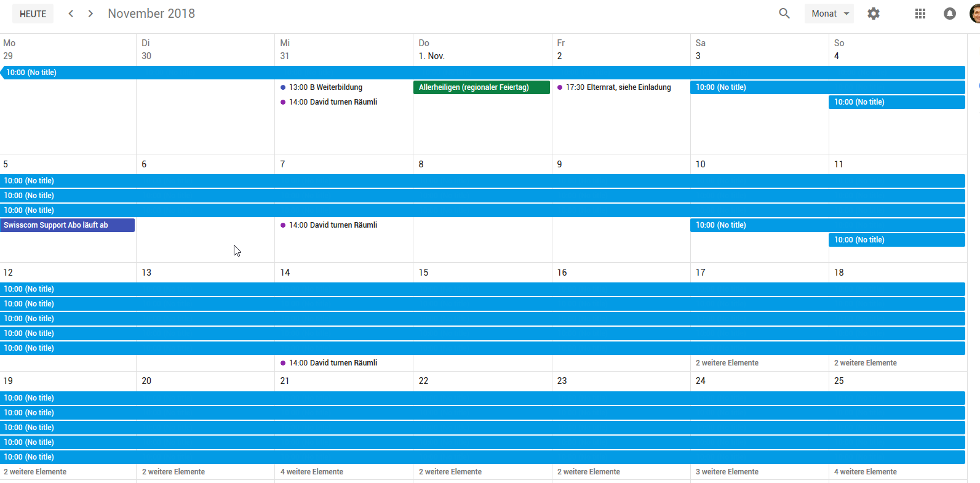Open the 13:00 B Weiterbildung event
This screenshot has width=980, height=483.
(x=325, y=87)
